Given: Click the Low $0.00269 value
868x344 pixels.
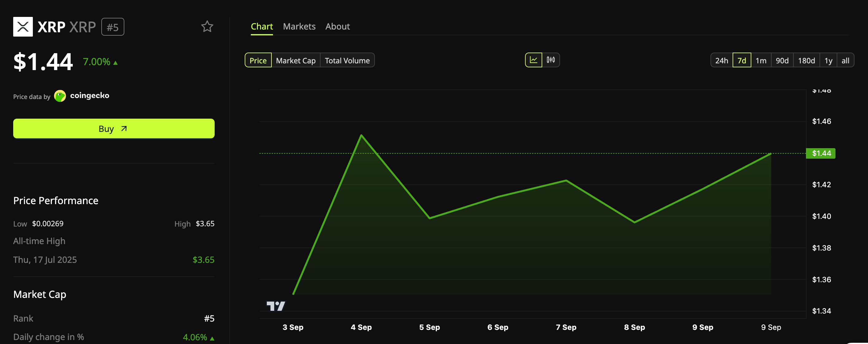Looking at the screenshot, I should [48, 223].
